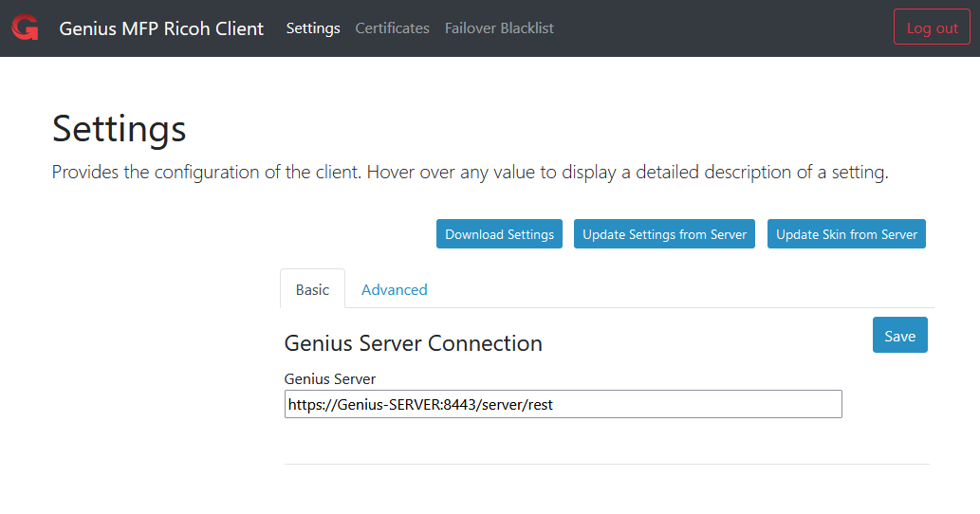The height and width of the screenshot is (514, 980).
Task: Switch to the Basic tab
Action: [312, 289]
